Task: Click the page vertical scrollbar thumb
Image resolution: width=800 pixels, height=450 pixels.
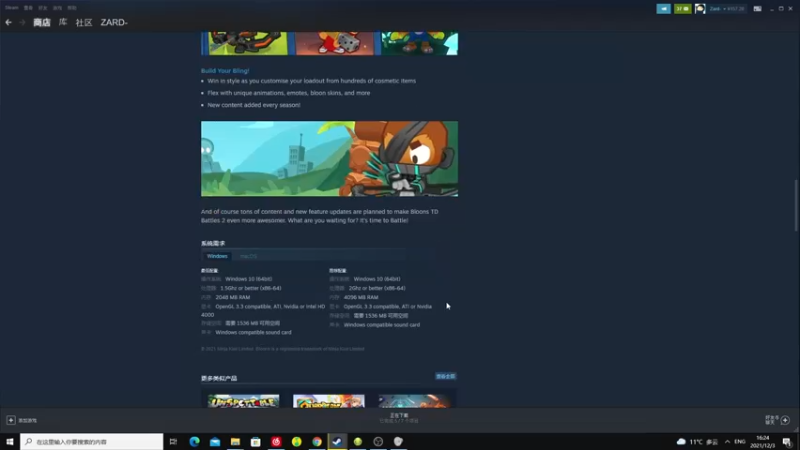Action: tap(796, 205)
